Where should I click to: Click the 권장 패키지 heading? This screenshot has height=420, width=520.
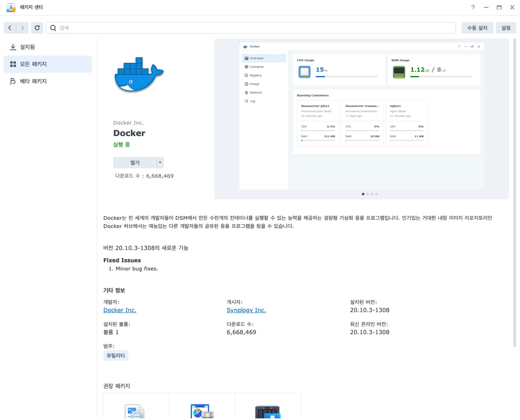coord(116,386)
